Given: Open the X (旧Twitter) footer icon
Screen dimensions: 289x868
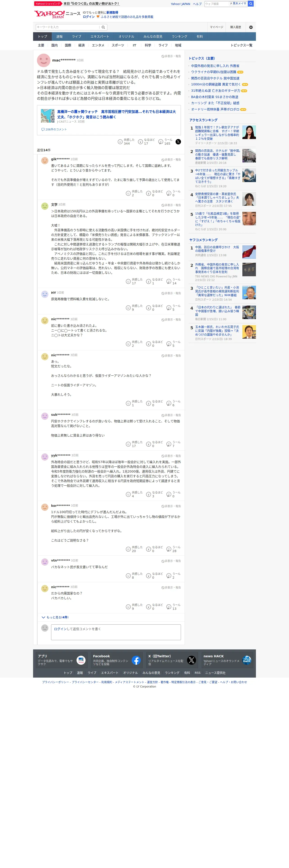Looking at the screenshot, I should point(192,660).
